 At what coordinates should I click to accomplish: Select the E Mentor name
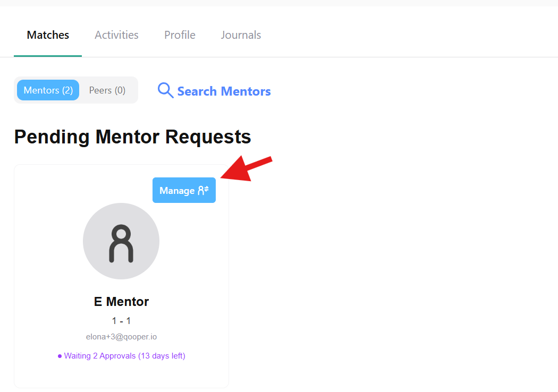[x=121, y=302]
